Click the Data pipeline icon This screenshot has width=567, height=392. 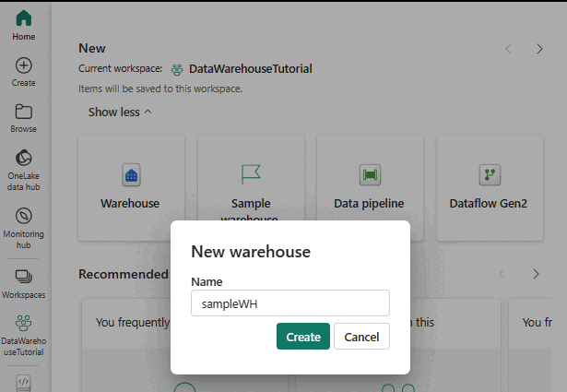(370, 175)
